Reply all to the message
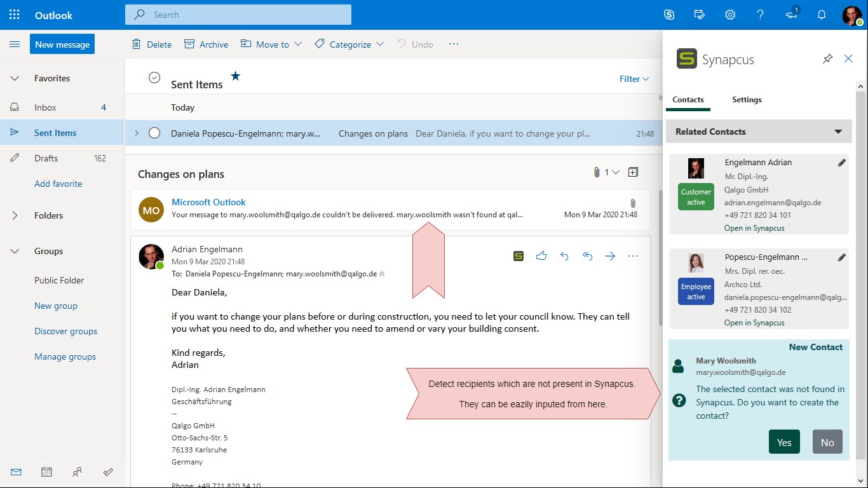 (587, 256)
